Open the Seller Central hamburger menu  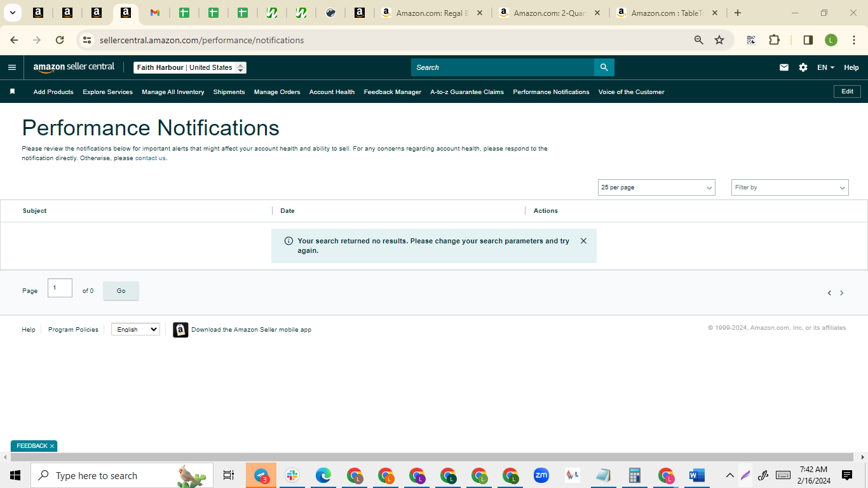[x=12, y=67]
